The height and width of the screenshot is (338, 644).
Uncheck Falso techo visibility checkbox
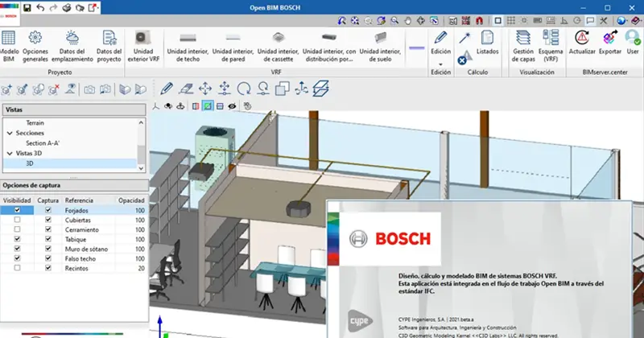(17, 258)
